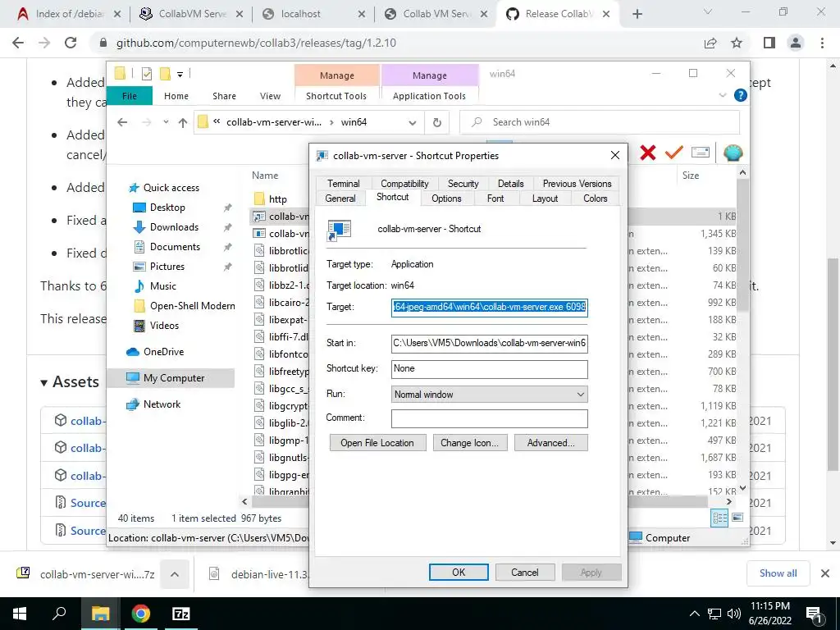Expand the Explorer address bar history dropdown
The height and width of the screenshot is (630, 840).
(412, 123)
